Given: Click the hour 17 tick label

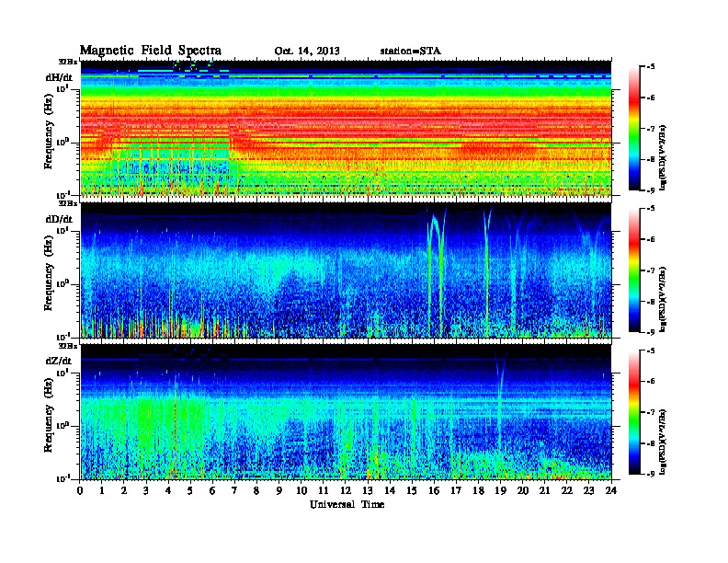Looking at the screenshot, I should [x=456, y=490].
